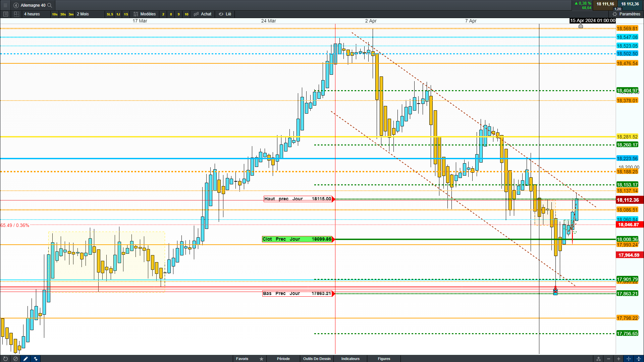Click the refresh icon at bottom left
This screenshot has width=644, height=362.
point(5,359)
